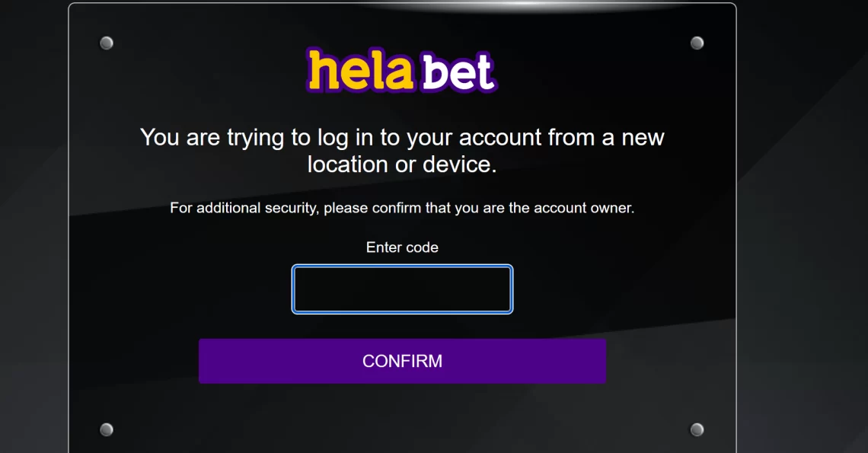Click the bottom-right screw rivet icon
This screenshot has height=453, width=868.
click(697, 429)
